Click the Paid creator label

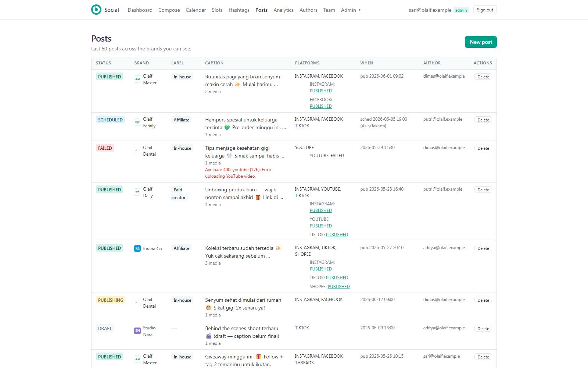point(179,194)
